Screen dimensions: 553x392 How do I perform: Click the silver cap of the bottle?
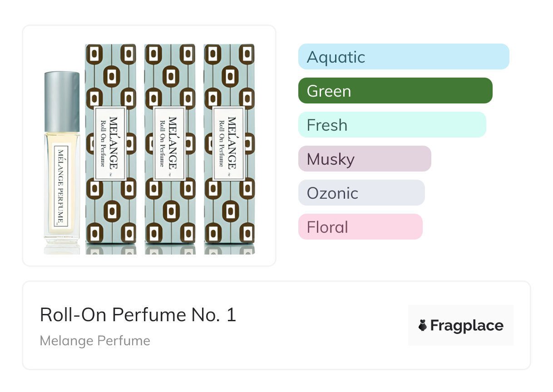point(62,101)
